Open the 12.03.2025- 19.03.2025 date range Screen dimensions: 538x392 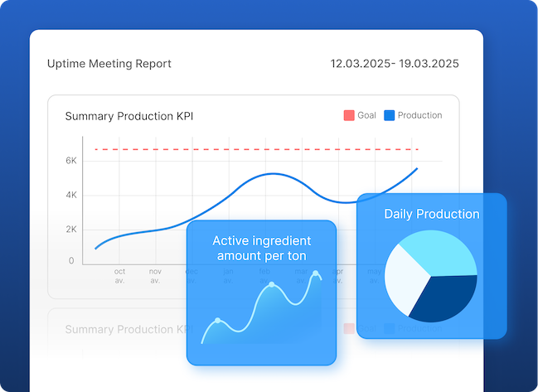[x=395, y=64]
